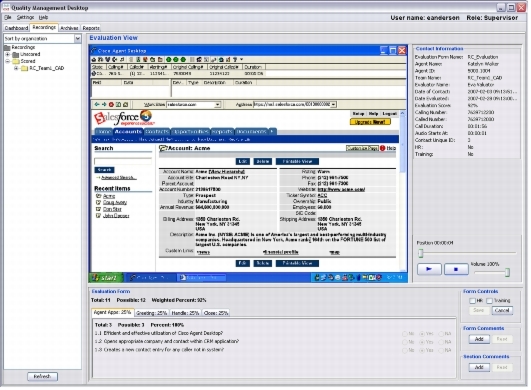
Task: Click the Scored folder icon in tree
Action: point(16,61)
